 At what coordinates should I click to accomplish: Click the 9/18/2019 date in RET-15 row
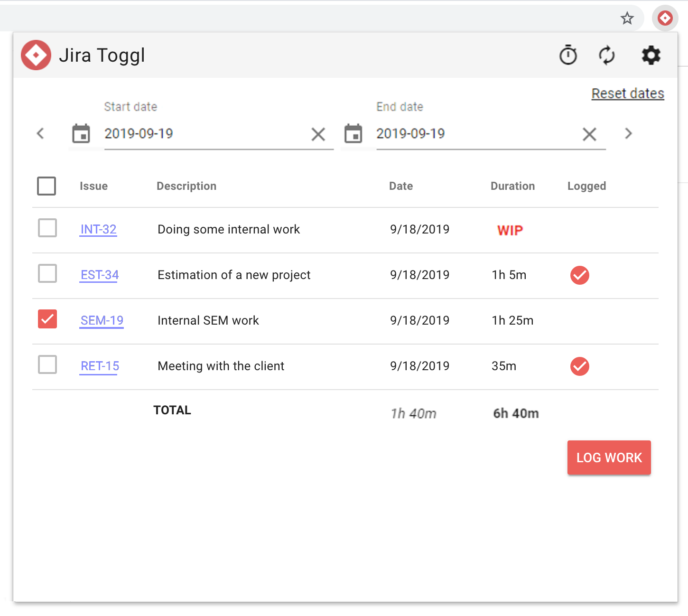click(x=420, y=366)
